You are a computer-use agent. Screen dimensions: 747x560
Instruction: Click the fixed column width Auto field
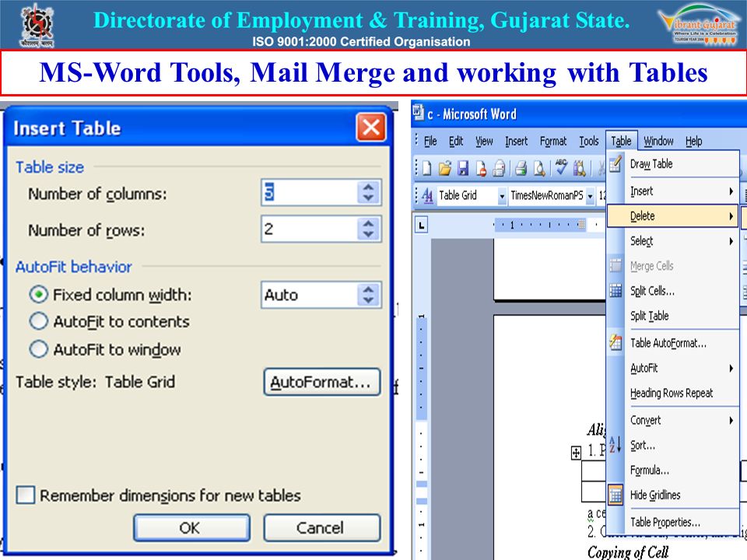pyautogui.click(x=309, y=295)
